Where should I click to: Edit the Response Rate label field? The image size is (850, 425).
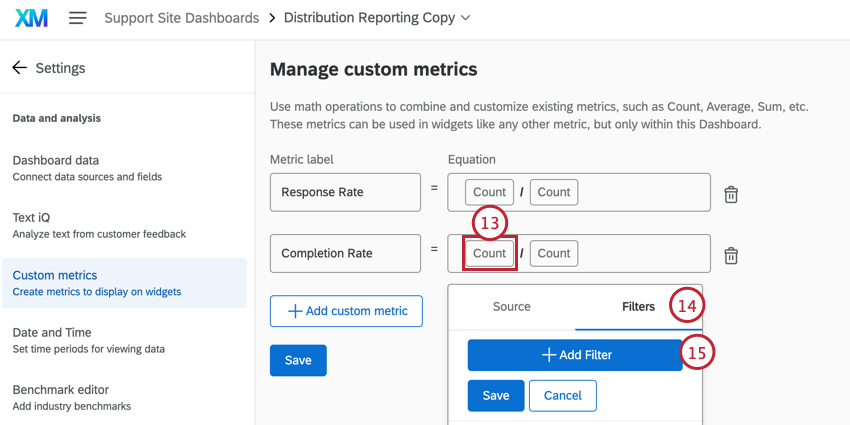345,192
